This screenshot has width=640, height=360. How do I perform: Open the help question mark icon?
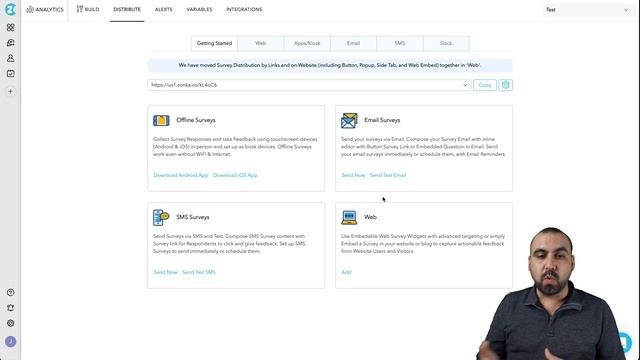pyautogui.click(x=11, y=292)
